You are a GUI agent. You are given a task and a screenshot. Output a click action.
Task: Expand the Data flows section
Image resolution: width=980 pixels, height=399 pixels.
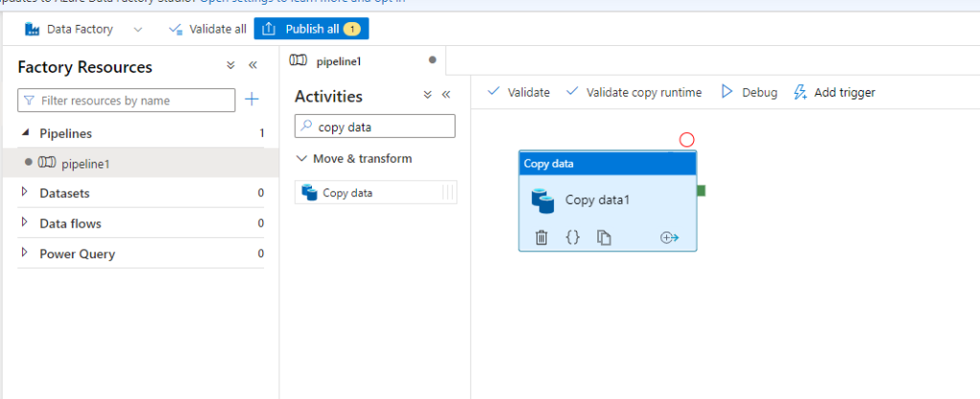[25, 224]
